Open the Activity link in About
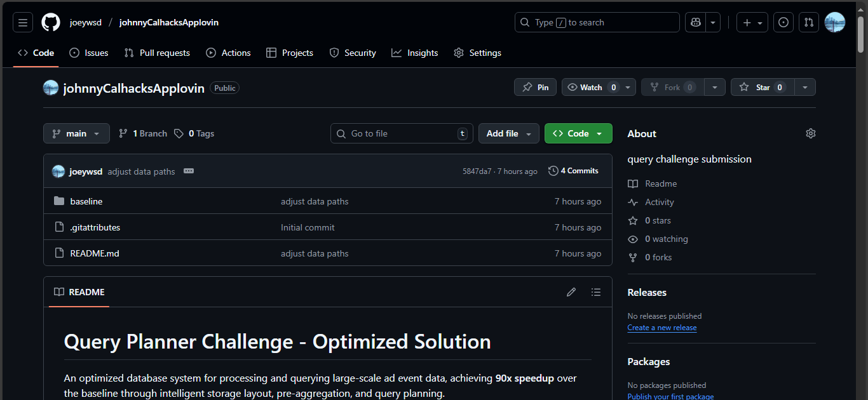The height and width of the screenshot is (400, 868). 651,202
